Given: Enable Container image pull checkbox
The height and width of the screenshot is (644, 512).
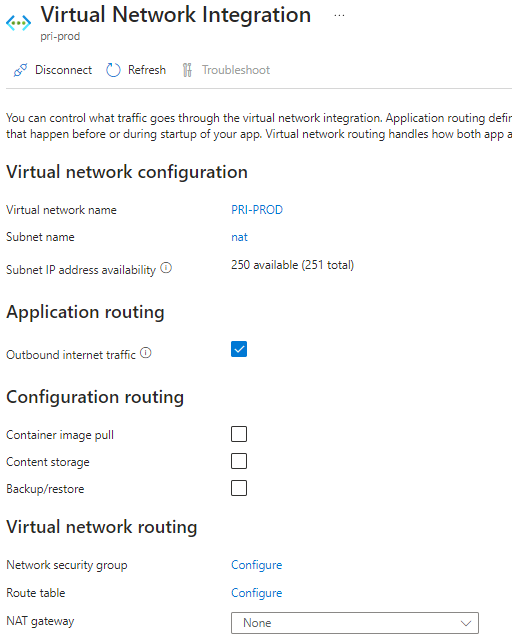Looking at the screenshot, I should [x=239, y=434].
